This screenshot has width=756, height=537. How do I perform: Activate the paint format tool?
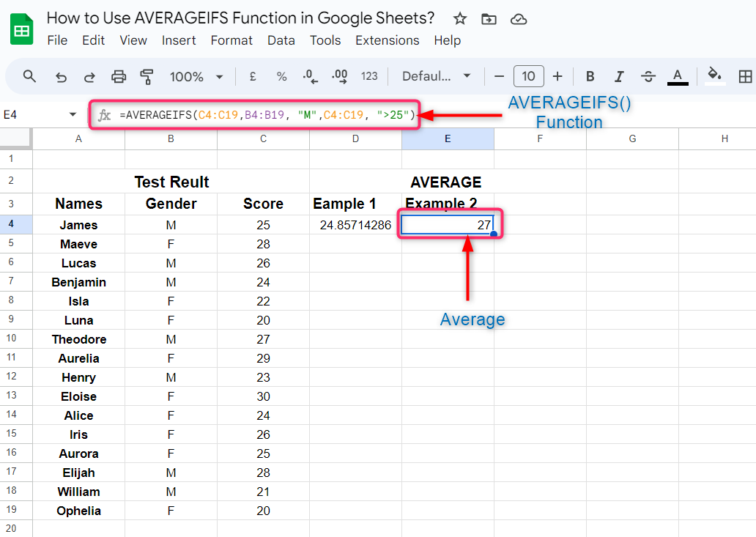click(147, 76)
